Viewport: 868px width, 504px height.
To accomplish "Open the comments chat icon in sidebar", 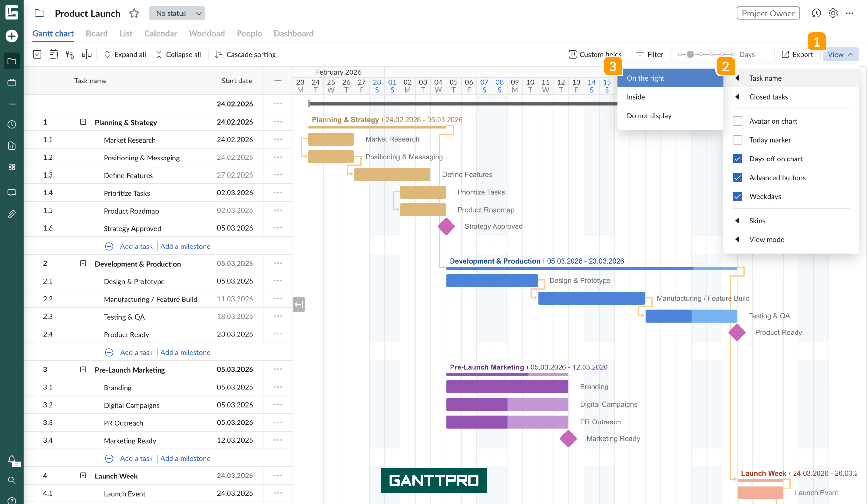I will [12, 193].
